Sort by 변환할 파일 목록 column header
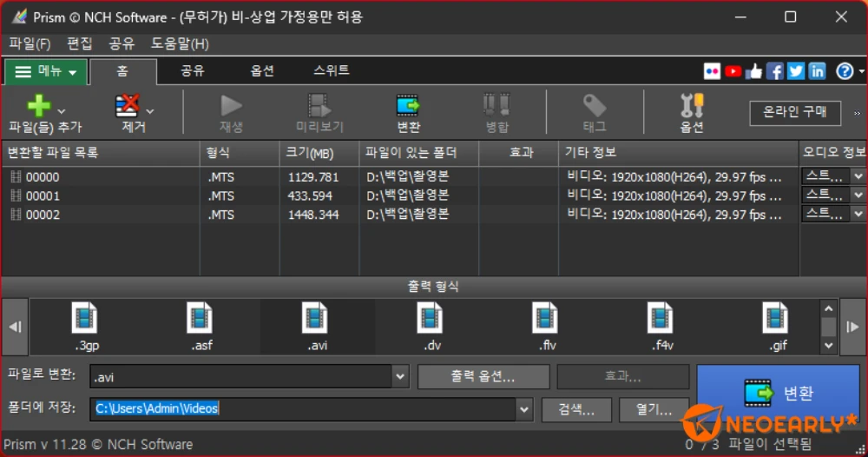Screen dimensions: 868x457 click(x=101, y=153)
